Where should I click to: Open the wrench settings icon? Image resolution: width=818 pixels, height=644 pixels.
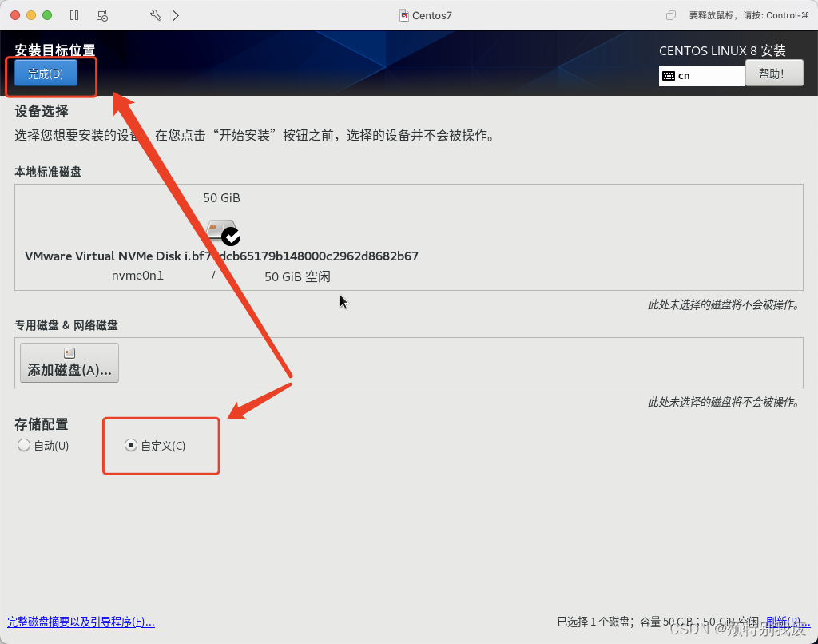[x=156, y=15]
